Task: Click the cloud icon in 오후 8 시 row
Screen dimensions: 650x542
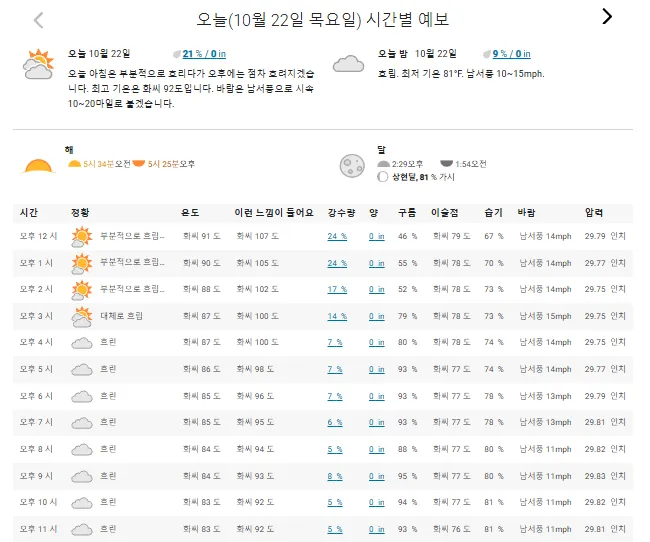Action: 82,450
